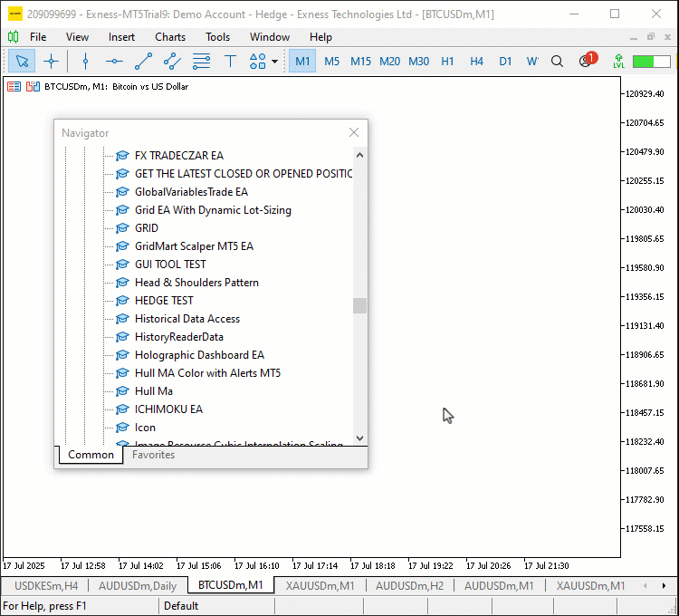Open the Help menu
This screenshot has width=679, height=616.
click(x=320, y=37)
